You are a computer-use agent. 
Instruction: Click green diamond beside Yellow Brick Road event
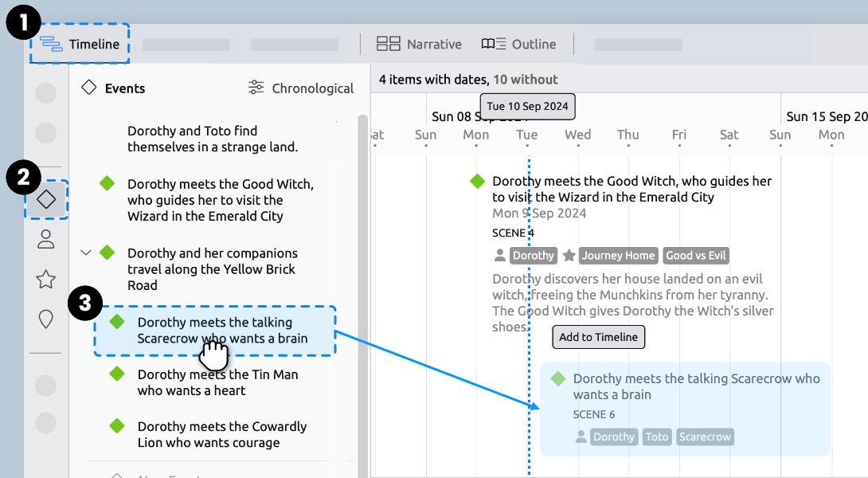pyautogui.click(x=108, y=253)
